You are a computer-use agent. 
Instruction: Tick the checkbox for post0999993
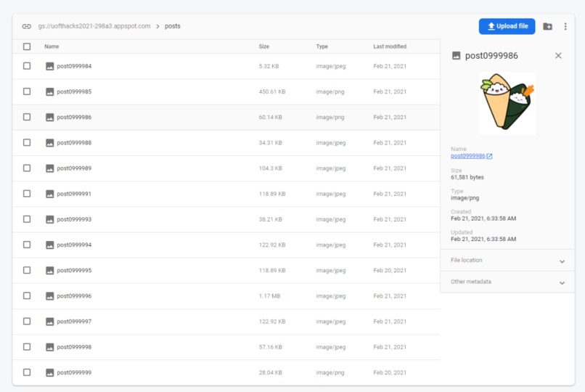pos(27,219)
